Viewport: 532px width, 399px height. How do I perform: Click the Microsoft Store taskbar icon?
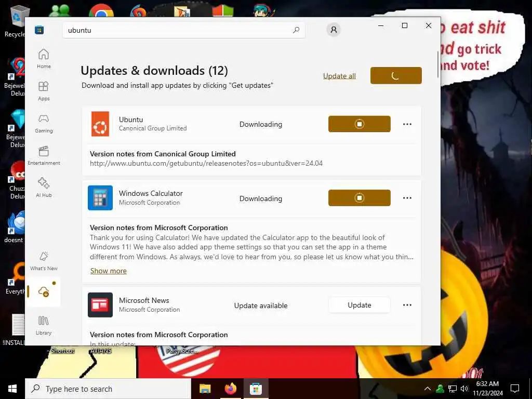pyautogui.click(x=256, y=389)
